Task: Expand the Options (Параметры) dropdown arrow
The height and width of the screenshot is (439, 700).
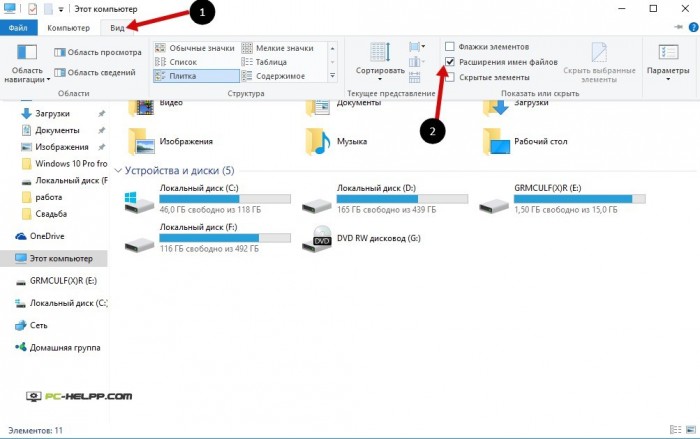Action: [667, 81]
